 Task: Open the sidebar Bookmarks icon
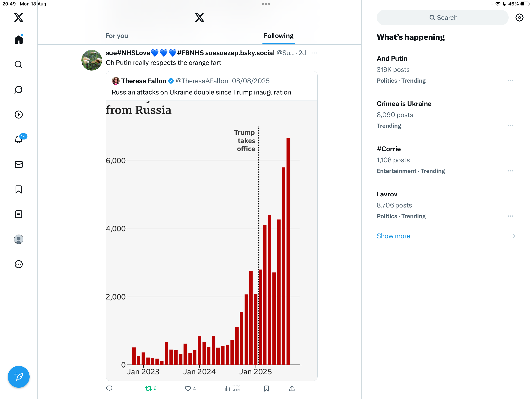(x=18, y=189)
